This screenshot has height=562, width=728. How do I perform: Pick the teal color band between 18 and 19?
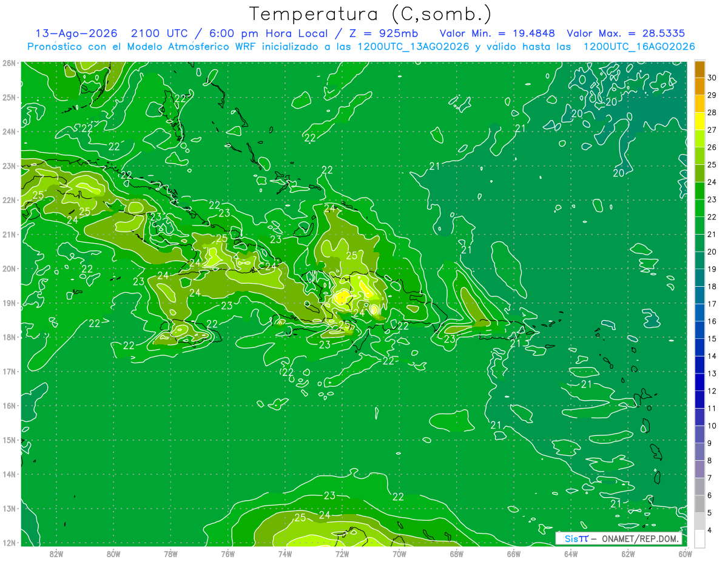(699, 278)
